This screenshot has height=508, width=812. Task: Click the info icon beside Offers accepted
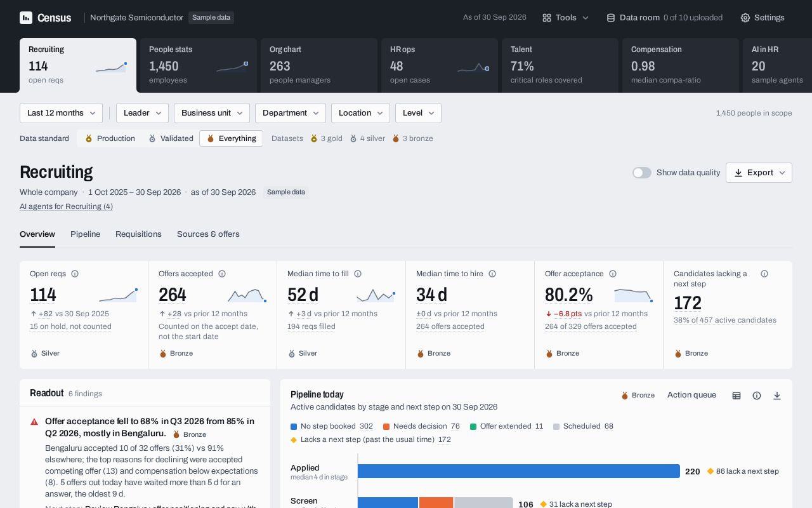pyautogui.click(x=222, y=274)
